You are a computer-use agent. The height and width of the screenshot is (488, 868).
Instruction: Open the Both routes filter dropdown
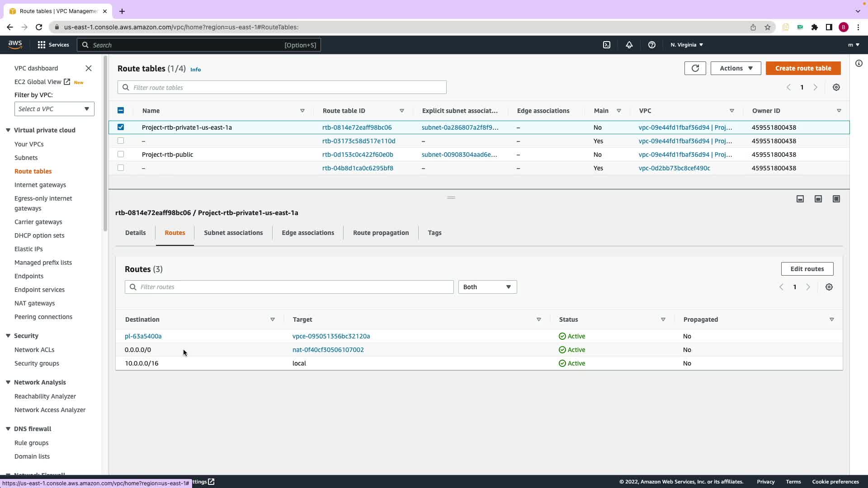click(487, 287)
